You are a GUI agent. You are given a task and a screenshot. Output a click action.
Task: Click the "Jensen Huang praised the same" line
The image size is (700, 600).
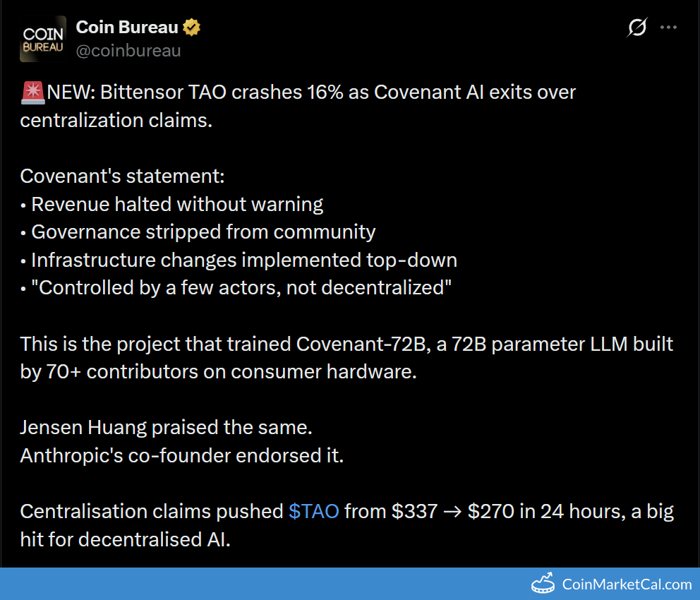click(166, 427)
